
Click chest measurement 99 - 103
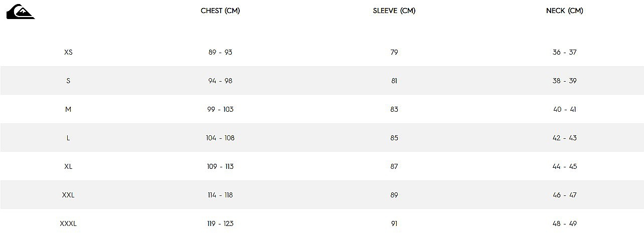click(220, 109)
